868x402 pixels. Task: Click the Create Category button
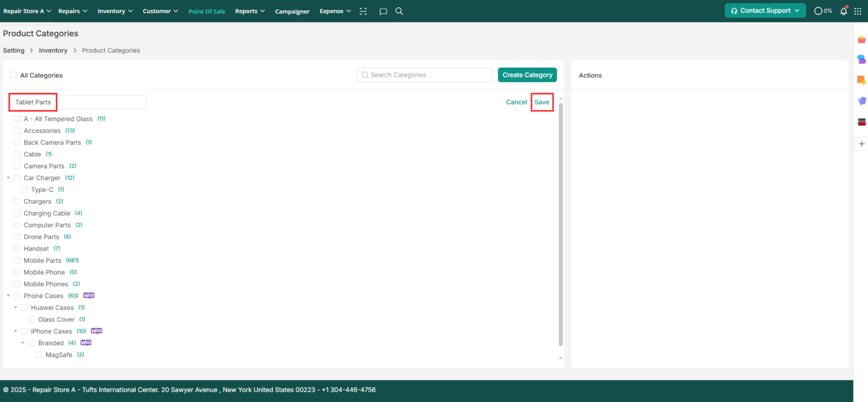tap(527, 75)
